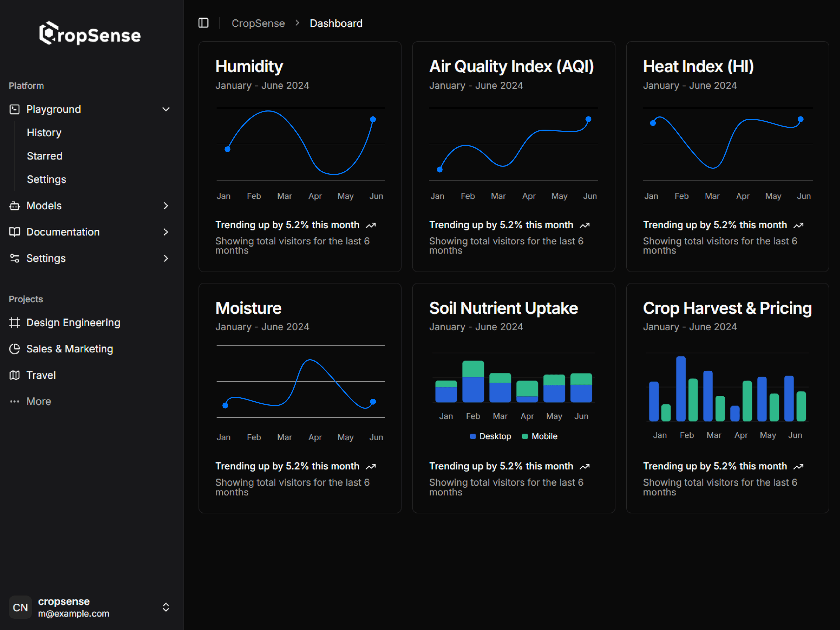Select the History menu item
Image resolution: width=840 pixels, height=630 pixels.
(44, 132)
